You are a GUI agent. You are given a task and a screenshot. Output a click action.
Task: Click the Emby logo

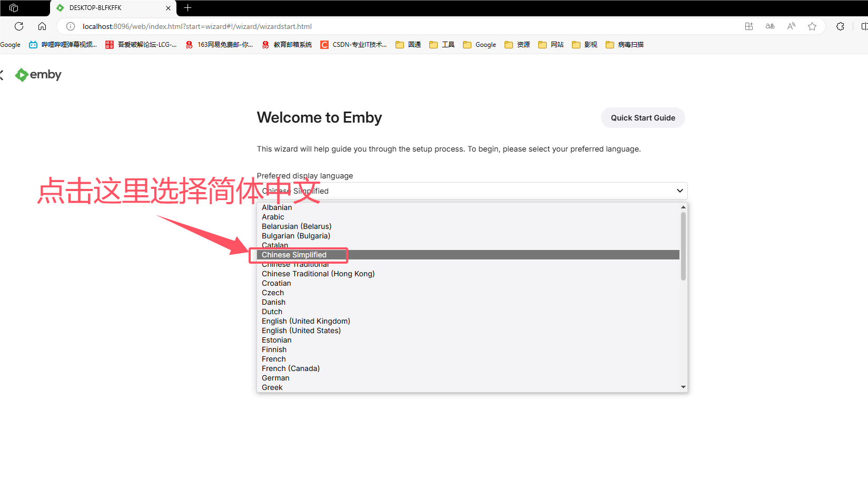tap(38, 75)
